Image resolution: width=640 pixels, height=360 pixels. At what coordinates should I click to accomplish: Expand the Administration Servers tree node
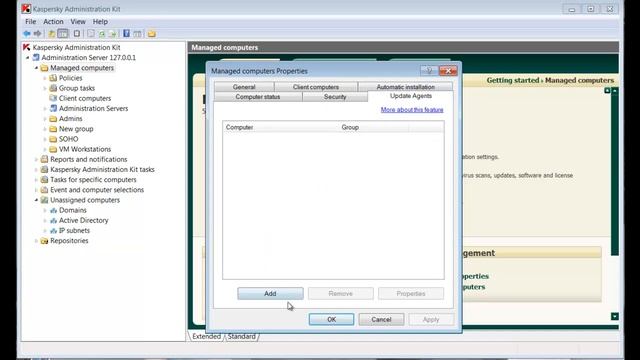44,109
